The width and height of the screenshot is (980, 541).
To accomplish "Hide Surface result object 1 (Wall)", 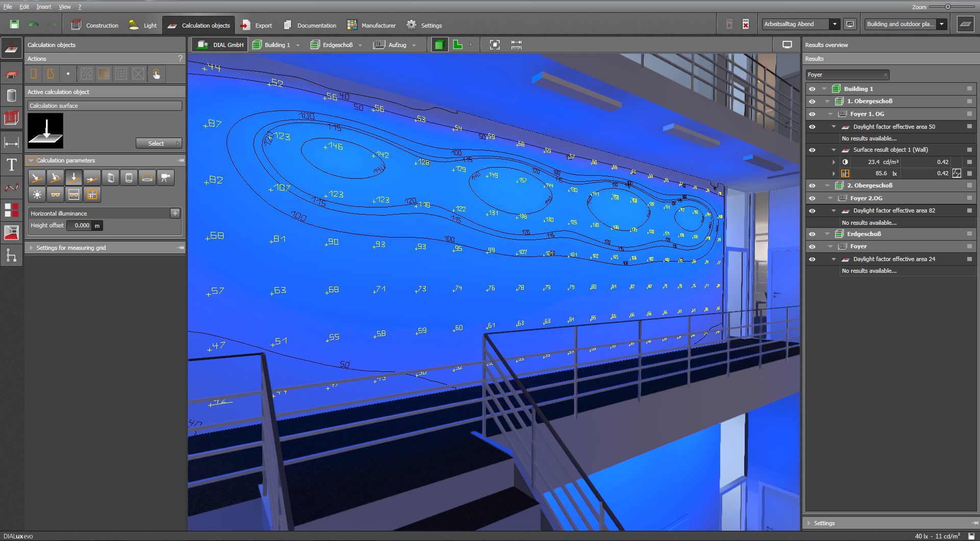I will [812, 150].
